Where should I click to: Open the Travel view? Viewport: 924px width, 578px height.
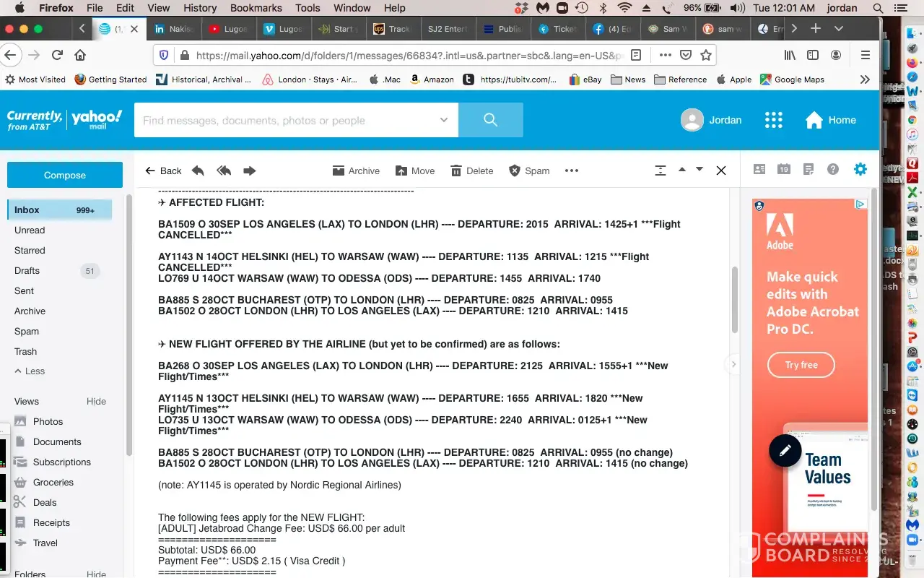[45, 543]
